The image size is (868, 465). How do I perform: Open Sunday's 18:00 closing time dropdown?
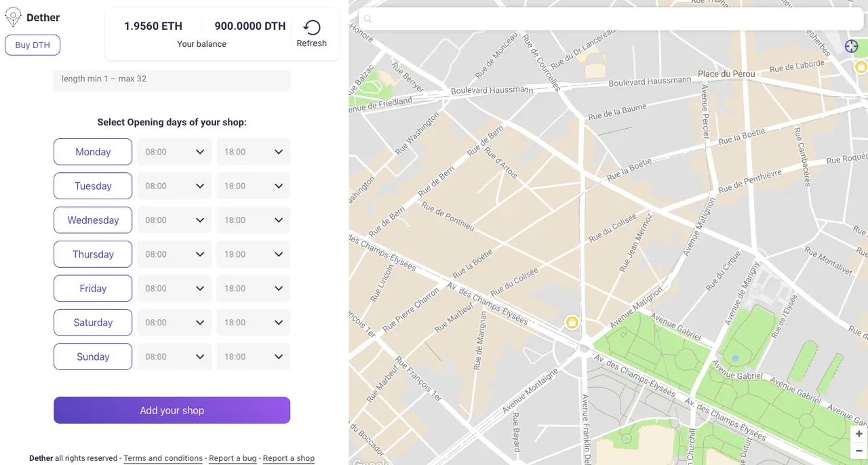point(254,357)
